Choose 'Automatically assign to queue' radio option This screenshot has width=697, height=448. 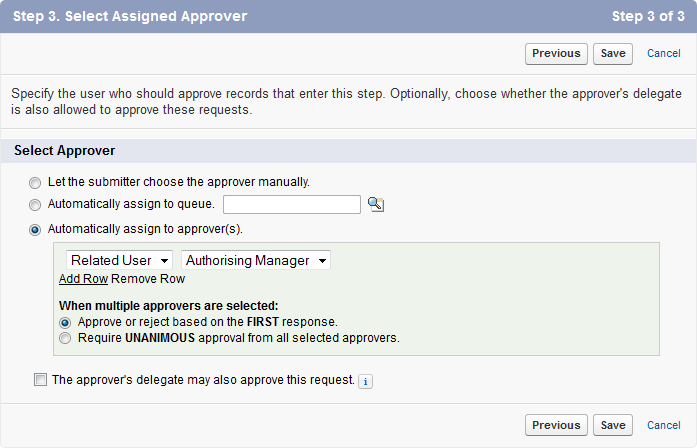point(36,205)
